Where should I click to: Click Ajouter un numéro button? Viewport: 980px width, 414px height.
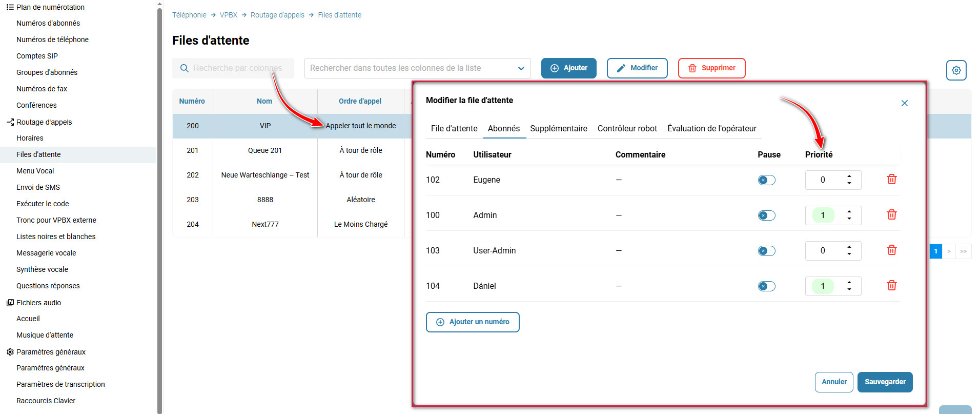click(473, 322)
